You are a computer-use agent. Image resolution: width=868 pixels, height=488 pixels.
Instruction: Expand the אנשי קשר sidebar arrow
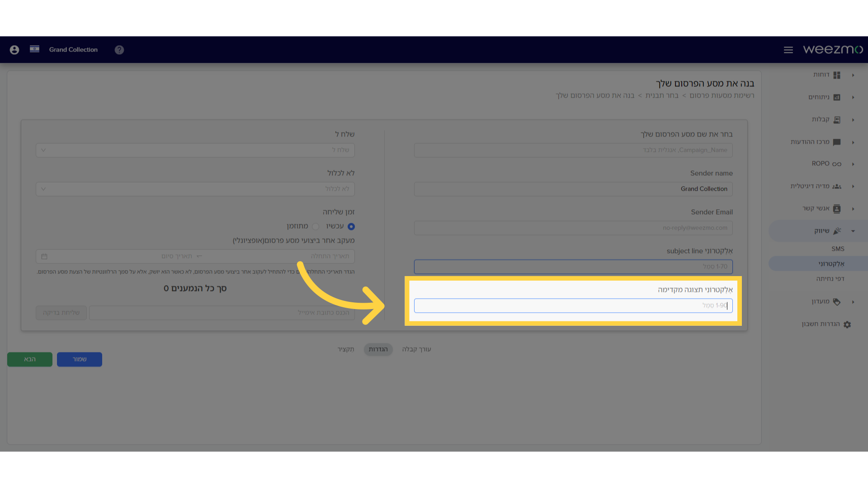853,209
